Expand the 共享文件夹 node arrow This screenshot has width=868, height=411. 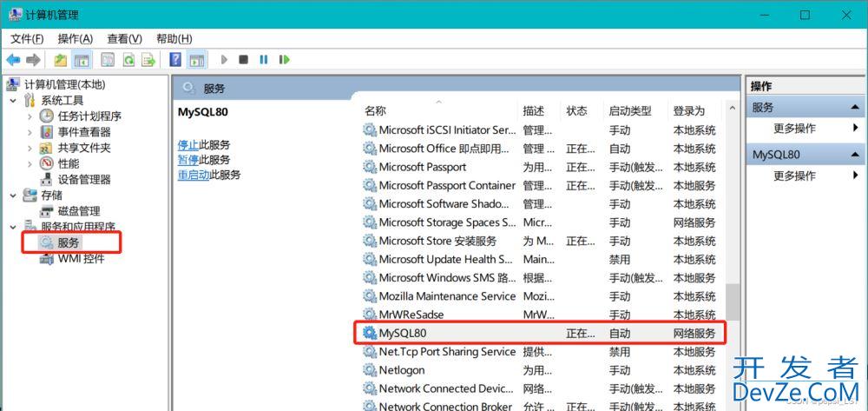[30, 148]
